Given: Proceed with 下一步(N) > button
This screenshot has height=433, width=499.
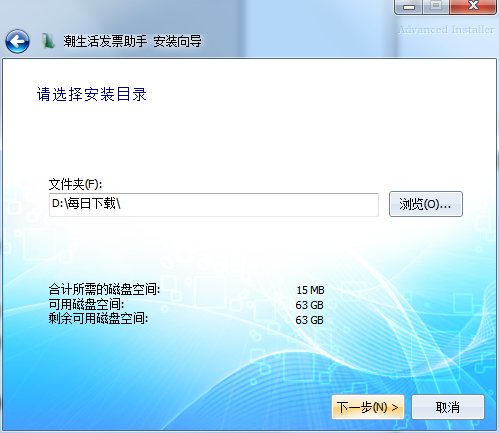Looking at the screenshot, I should 368,407.
